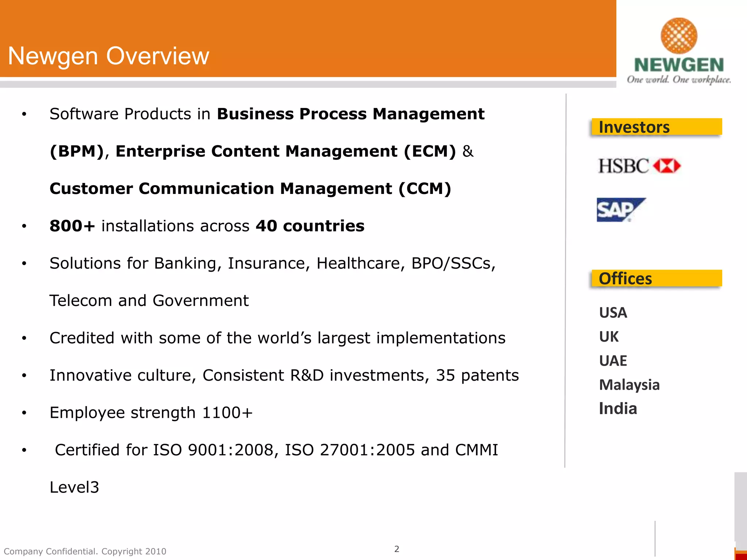Viewport: 747px width, 560px height.
Task: Click the 'Investors' yellow heading
Action: click(656, 127)
